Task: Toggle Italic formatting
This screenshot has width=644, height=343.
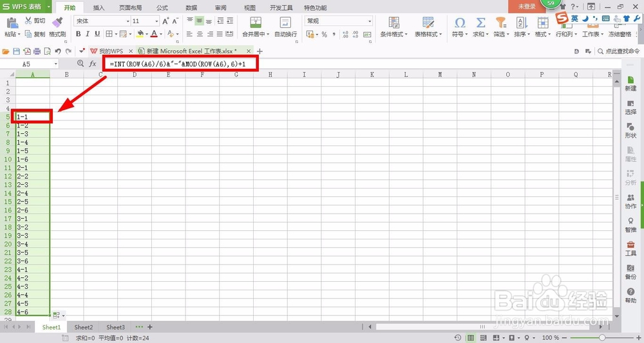Action: 88,33
